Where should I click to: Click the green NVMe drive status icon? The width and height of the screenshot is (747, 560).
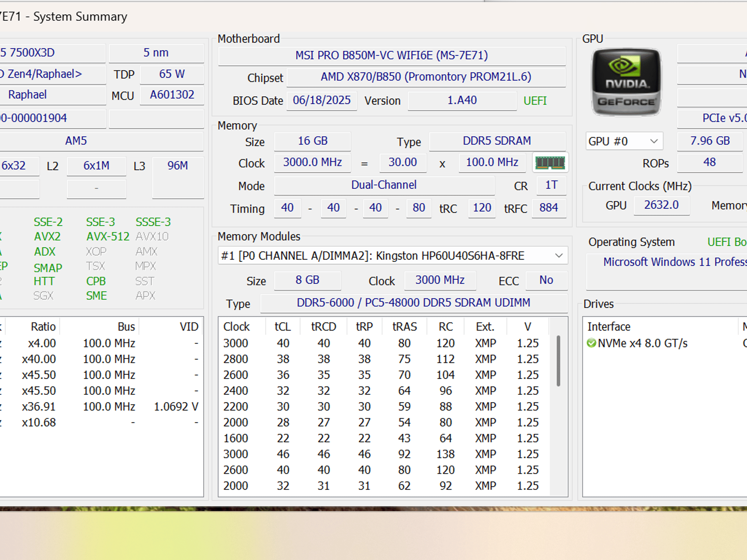[591, 343]
